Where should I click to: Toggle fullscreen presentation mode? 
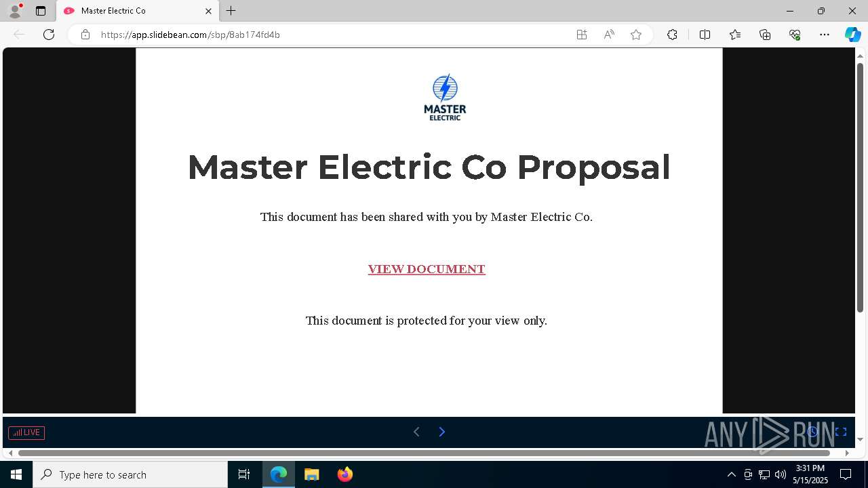tap(841, 432)
